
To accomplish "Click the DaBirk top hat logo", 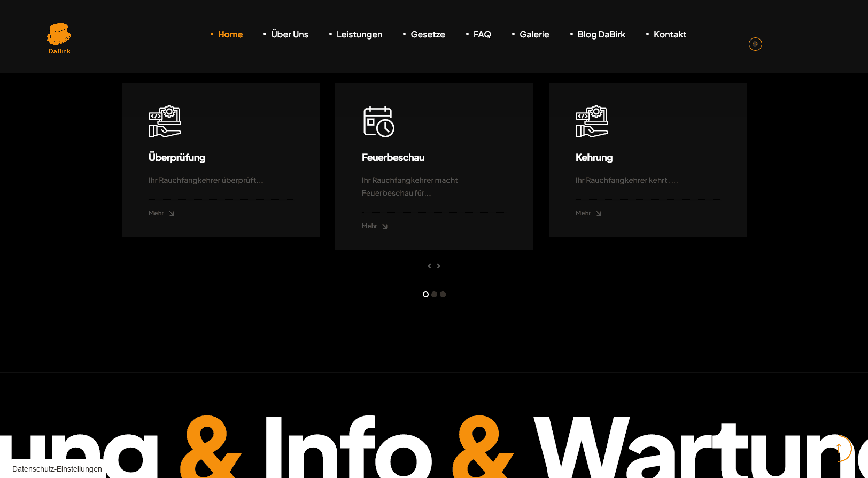I will (59, 38).
